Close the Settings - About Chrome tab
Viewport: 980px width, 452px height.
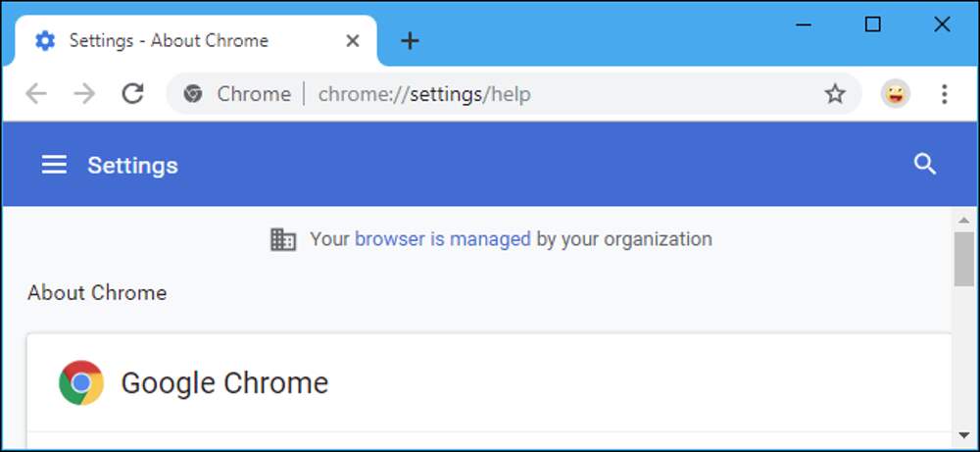click(x=353, y=41)
